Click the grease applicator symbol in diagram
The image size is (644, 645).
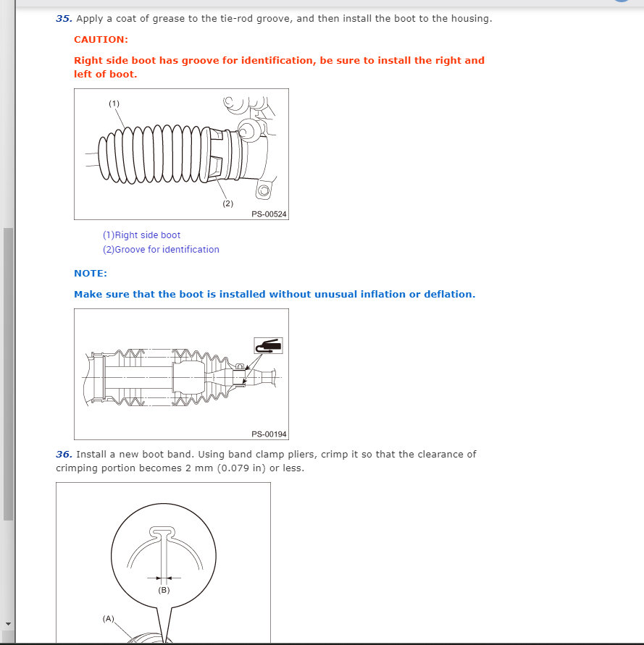pos(269,345)
